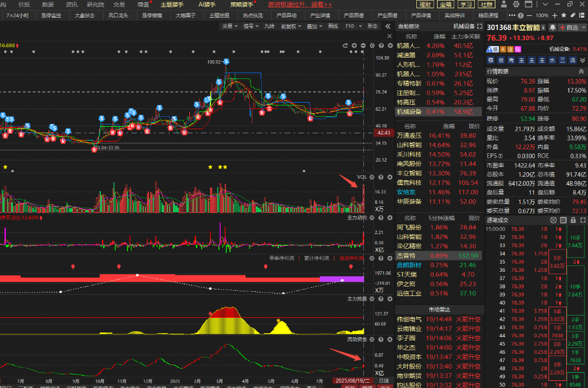The height and width of the screenshot is (388, 588).
Task: Add stock to 自选 watchlist
Action: pos(569,28)
